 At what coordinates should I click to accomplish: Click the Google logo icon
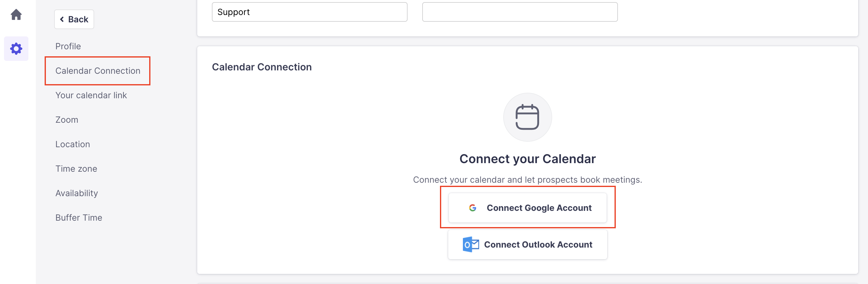(x=472, y=208)
